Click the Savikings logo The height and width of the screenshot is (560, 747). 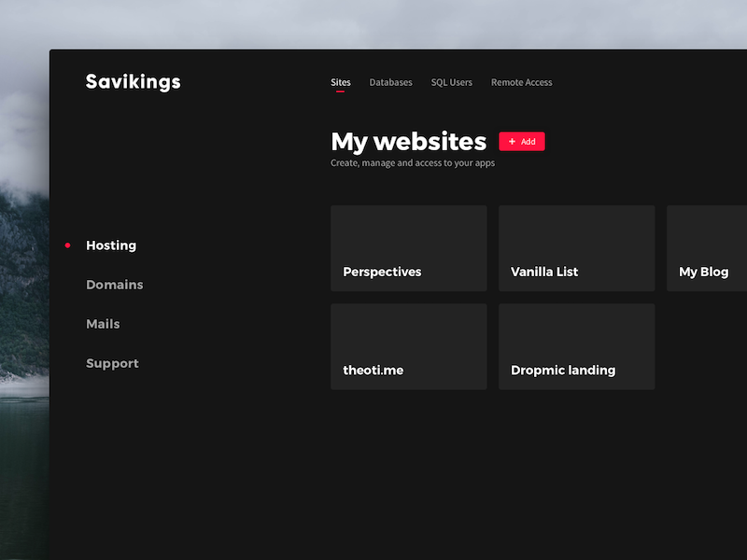click(x=133, y=82)
